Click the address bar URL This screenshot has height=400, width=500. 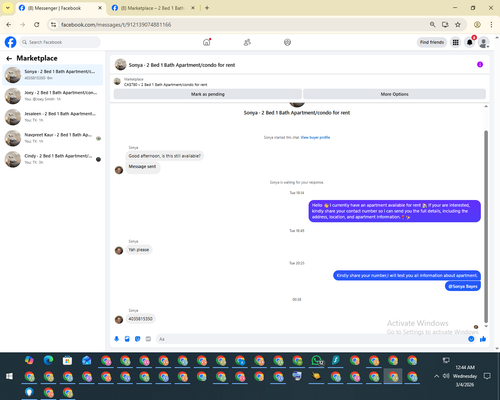pos(116,25)
